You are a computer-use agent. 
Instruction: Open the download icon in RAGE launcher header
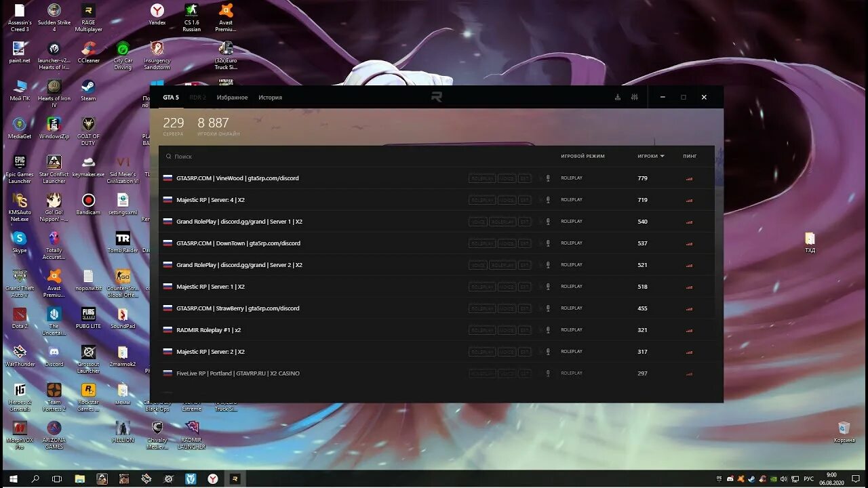pos(617,97)
